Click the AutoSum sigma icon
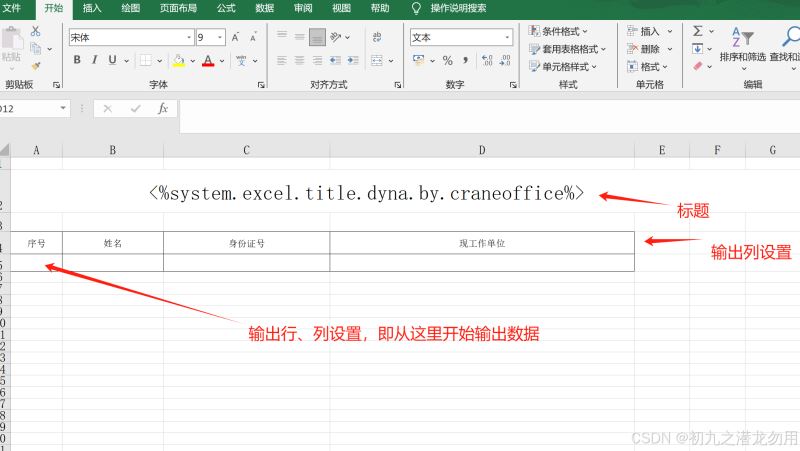Image resolution: width=800 pixels, height=451 pixels. pos(697,31)
